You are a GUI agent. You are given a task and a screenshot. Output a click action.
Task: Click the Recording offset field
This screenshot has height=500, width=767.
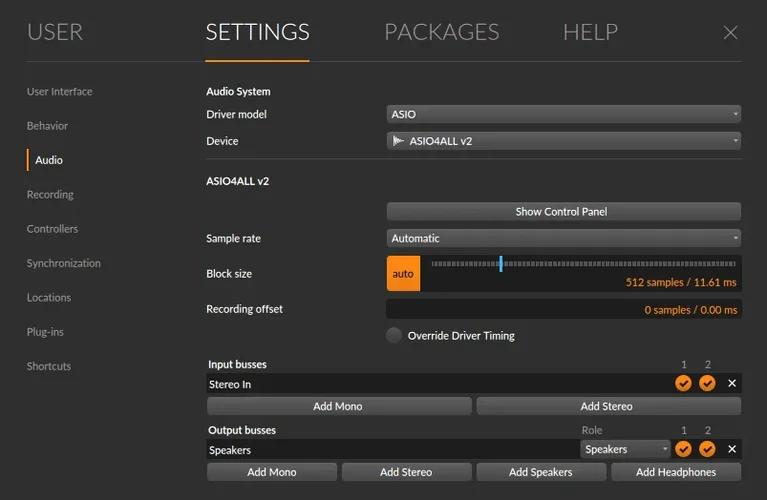tap(563, 310)
